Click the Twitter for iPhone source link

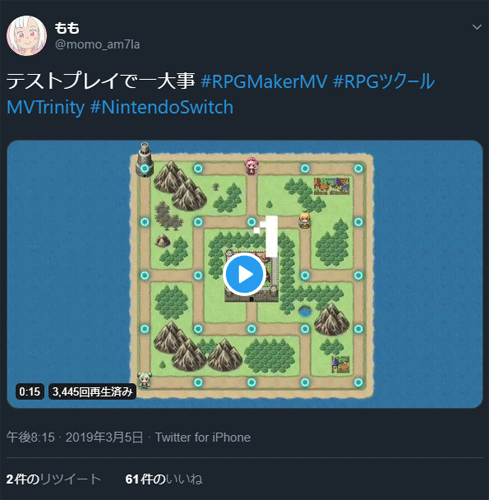pos(203,437)
